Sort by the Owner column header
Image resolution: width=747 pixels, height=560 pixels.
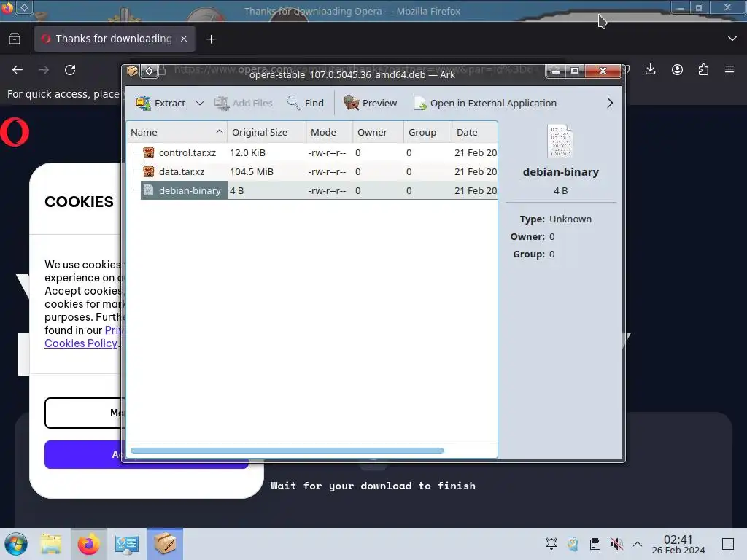379,133
